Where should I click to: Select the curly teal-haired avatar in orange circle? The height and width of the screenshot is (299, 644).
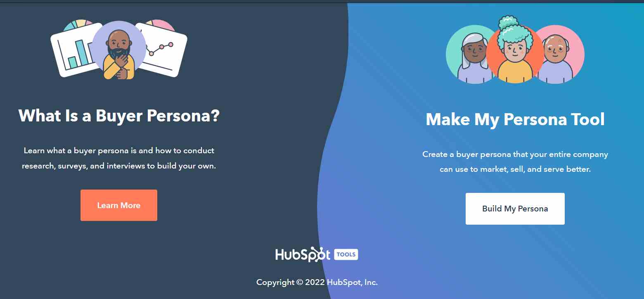point(514,51)
